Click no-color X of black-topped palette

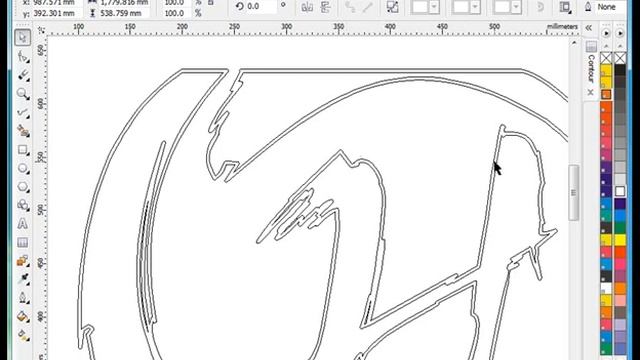point(620,58)
